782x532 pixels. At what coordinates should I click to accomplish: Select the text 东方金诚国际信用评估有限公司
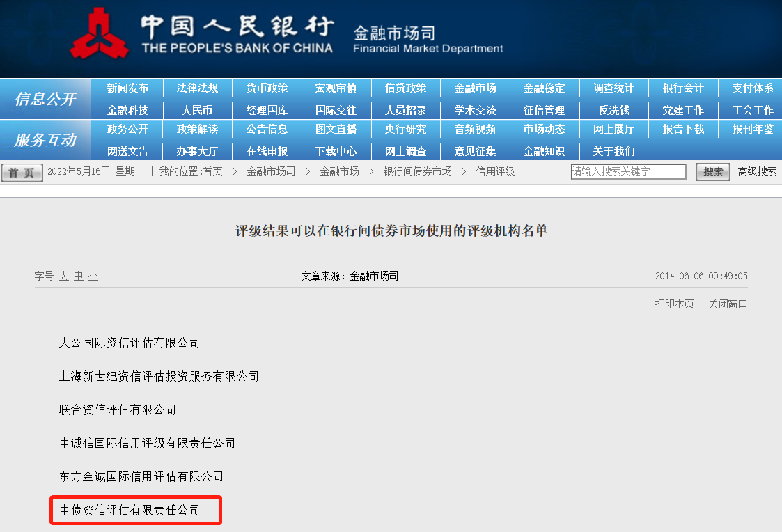141,477
